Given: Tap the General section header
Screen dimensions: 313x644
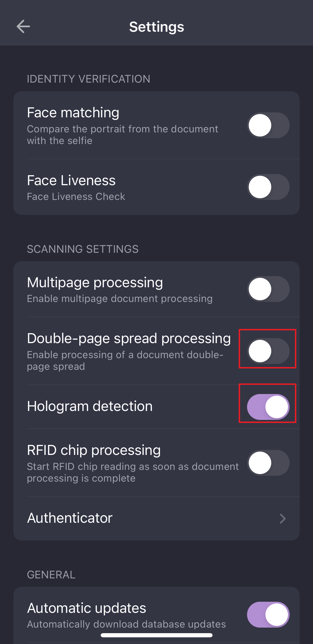Looking at the screenshot, I should point(51,575).
